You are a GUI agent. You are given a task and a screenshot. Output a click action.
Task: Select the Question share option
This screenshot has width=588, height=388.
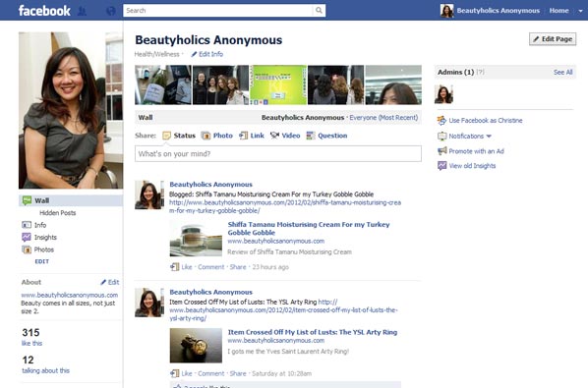(x=326, y=136)
